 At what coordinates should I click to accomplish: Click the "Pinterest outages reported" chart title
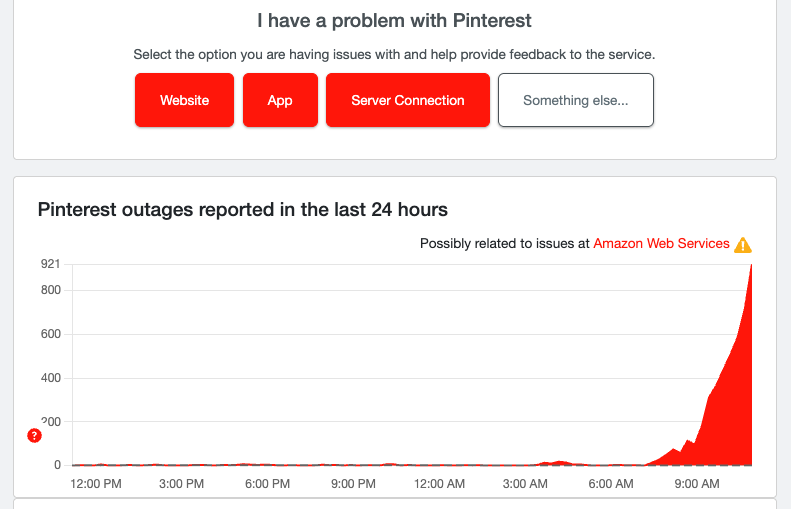(242, 210)
